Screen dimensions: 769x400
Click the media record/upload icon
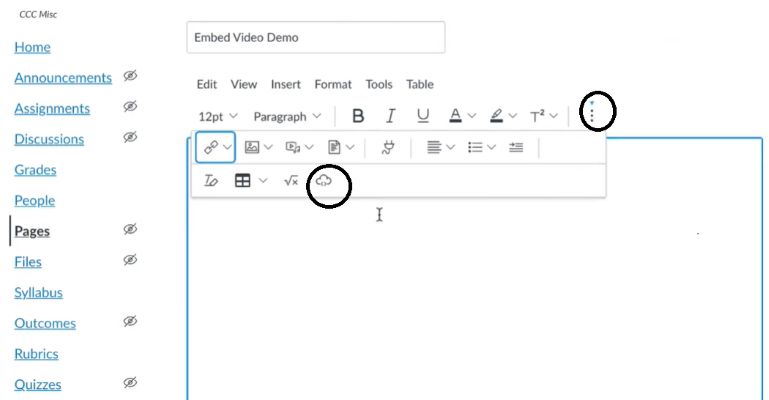tap(293, 147)
